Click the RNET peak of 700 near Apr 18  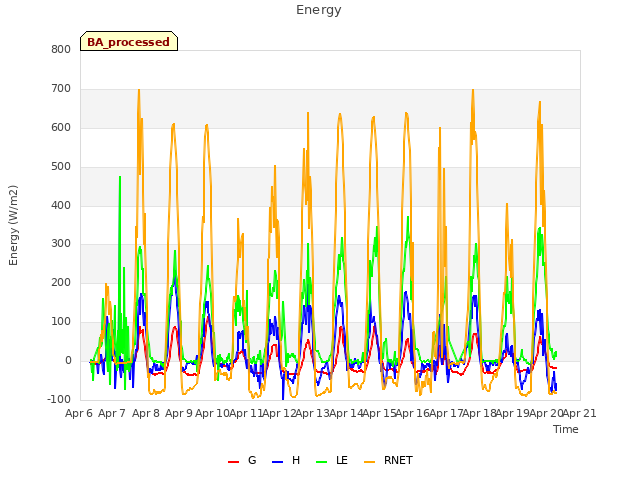coord(473,91)
